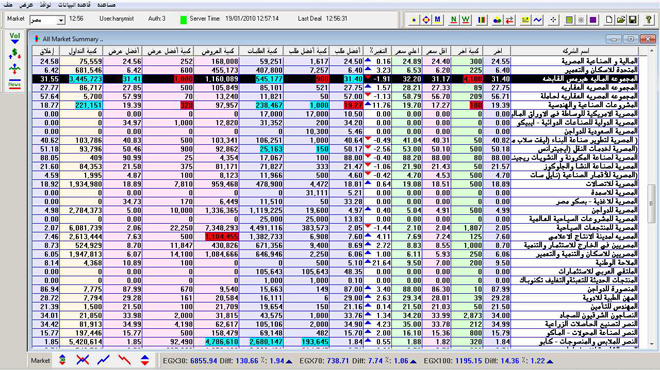This screenshot has height=370, width=660.
Task: Click the scrollbar down arrow of the table
Action: tap(651, 344)
